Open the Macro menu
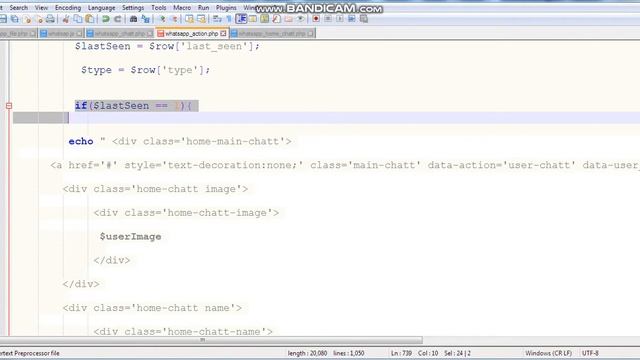 pyautogui.click(x=182, y=7)
